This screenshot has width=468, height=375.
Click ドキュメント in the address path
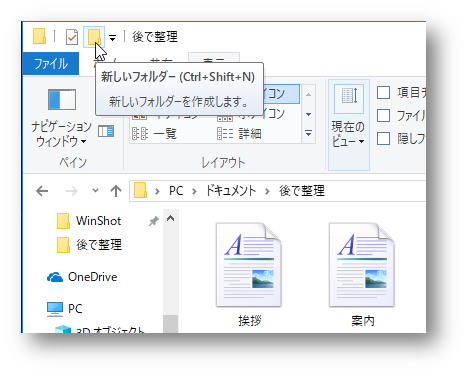[x=230, y=191]
